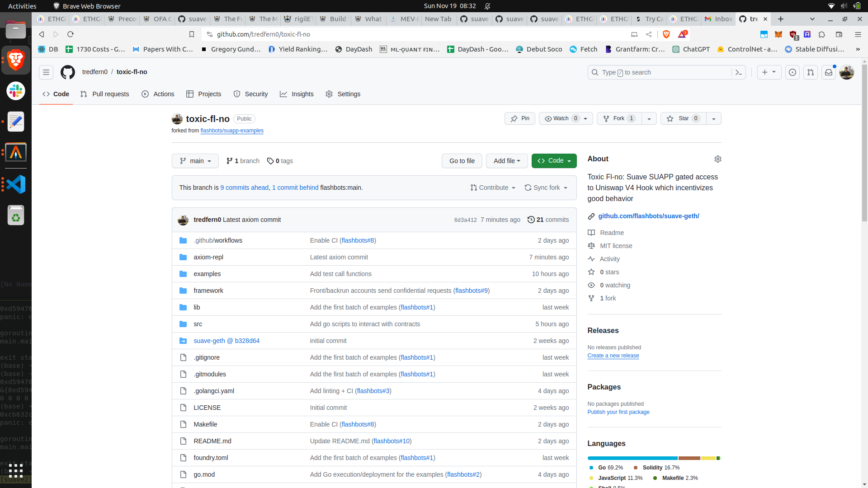Expand the Add file dropdown

507,161
